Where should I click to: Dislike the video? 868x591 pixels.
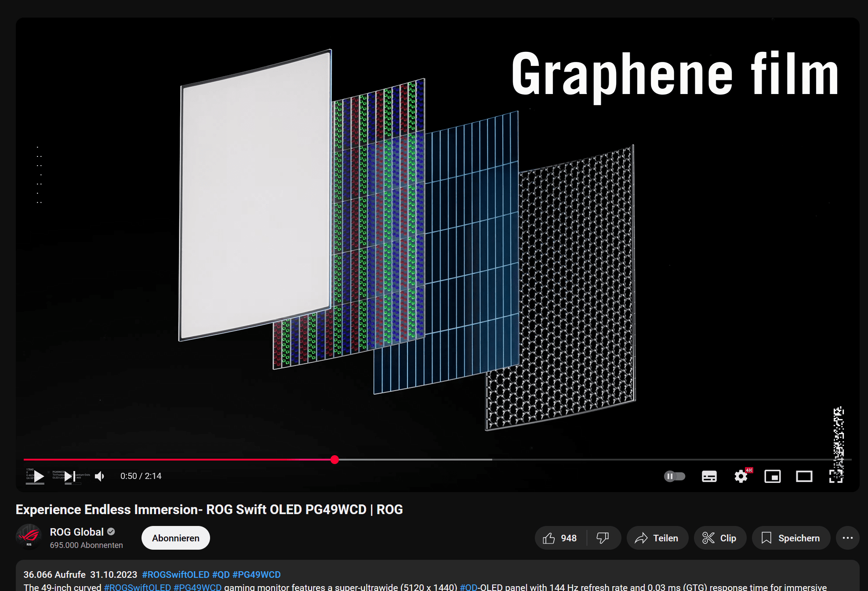pos(603,538)
